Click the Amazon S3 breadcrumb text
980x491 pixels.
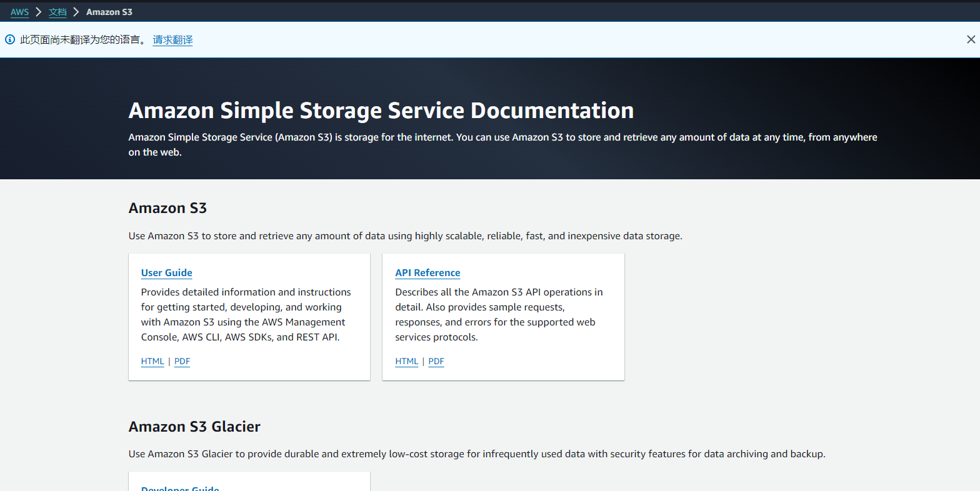(109, 12)
